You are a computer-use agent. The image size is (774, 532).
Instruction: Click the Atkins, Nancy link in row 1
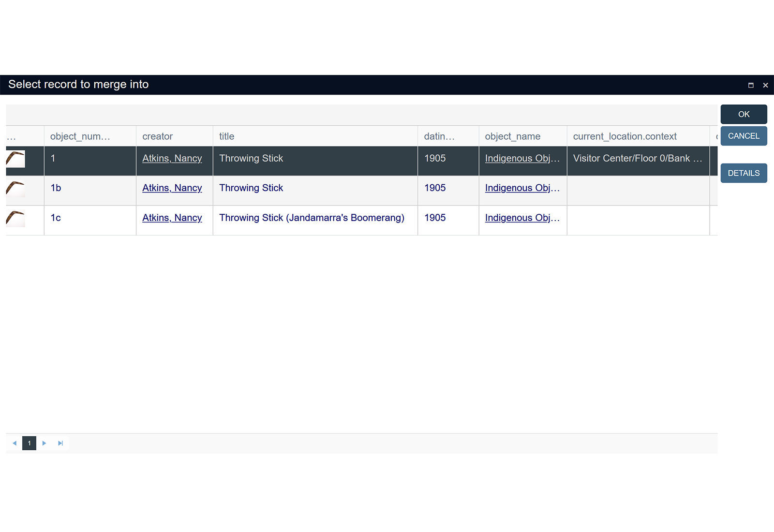click(172, 159)
